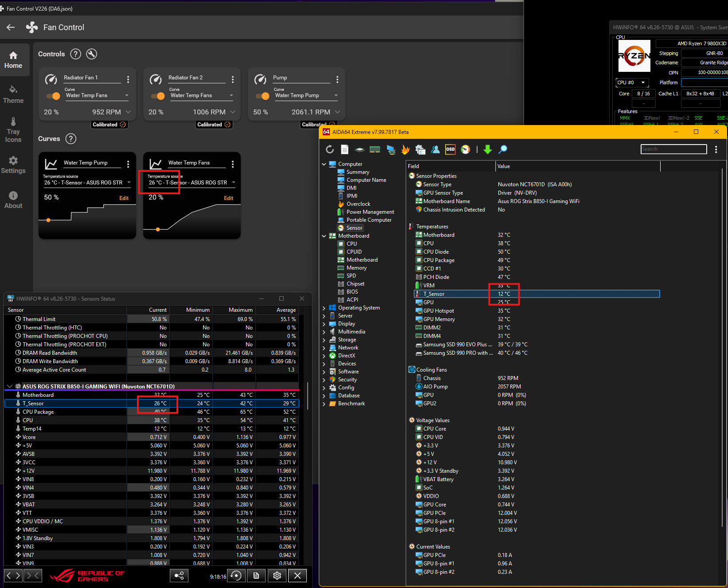Click Edit on Water Temp Fans curve
Viewport: 728px width, 588px height.
(228, 198)
